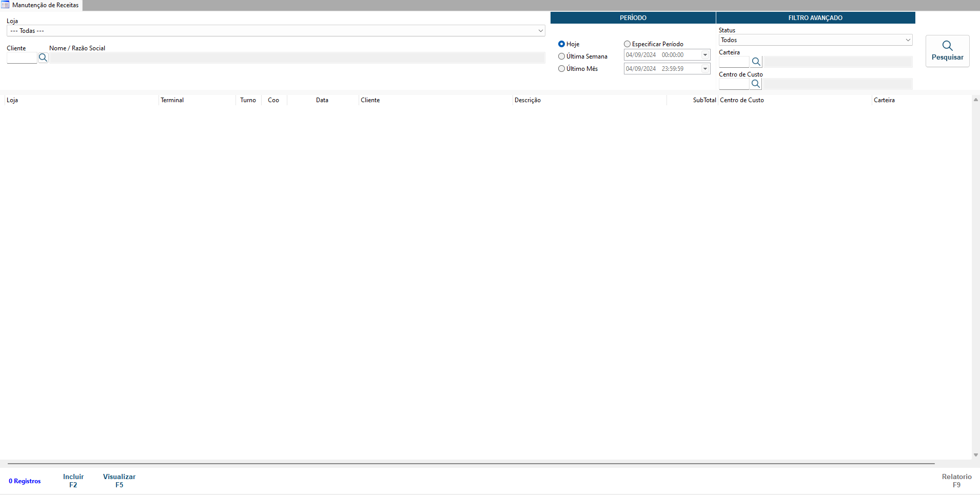Click the Manutenção de Receitas window icon
This screenshot has width=980, height=495.
click(x=5, y=5)
